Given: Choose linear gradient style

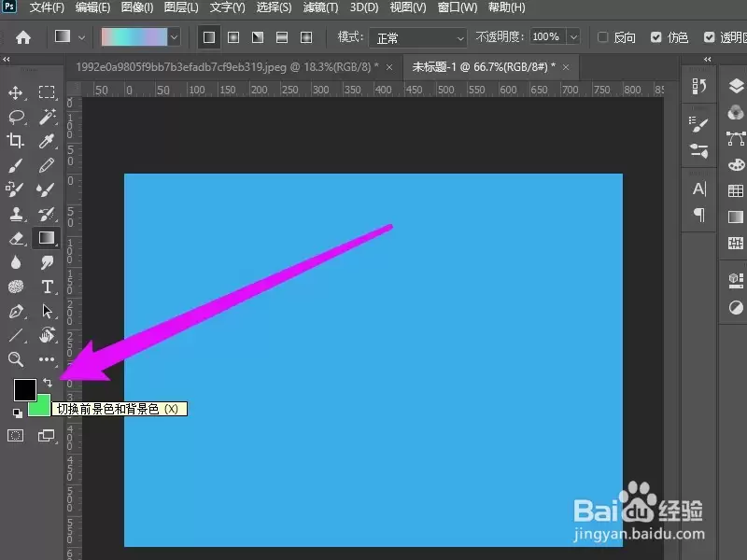Looking at the screenshot, I should [x=208, y=37].
